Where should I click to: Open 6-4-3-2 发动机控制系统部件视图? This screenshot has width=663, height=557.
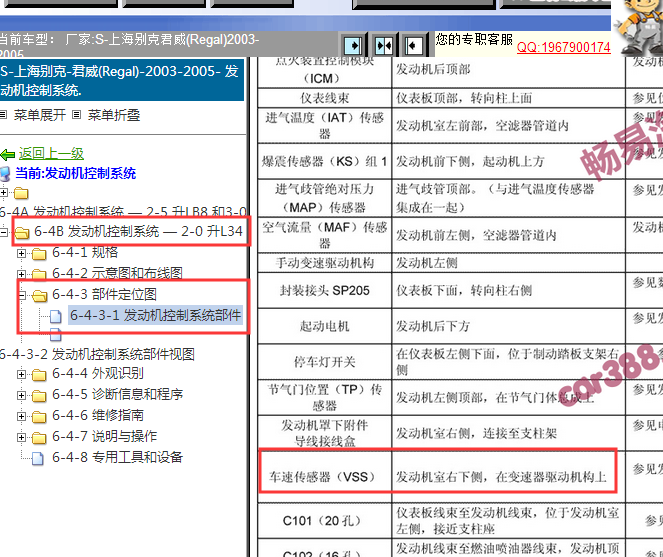pyautogui.click(x=97, y=354)
